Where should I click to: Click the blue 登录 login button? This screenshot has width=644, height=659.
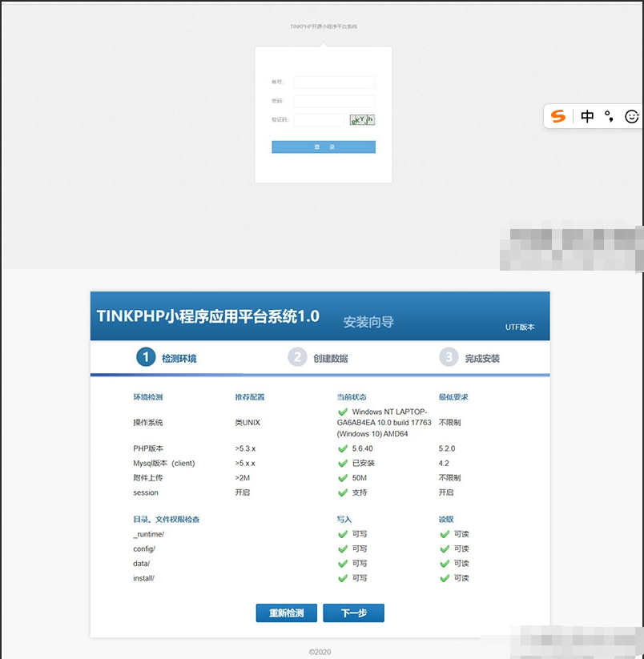point(324,147)
